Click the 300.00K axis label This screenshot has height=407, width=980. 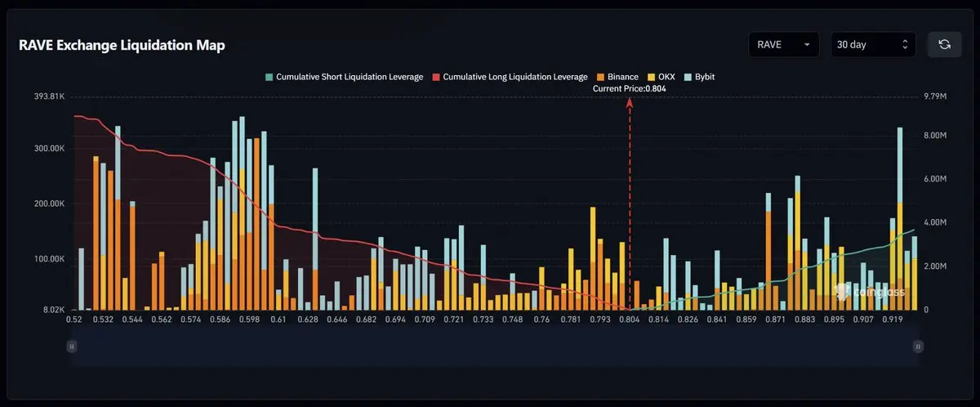click(47, 149)
